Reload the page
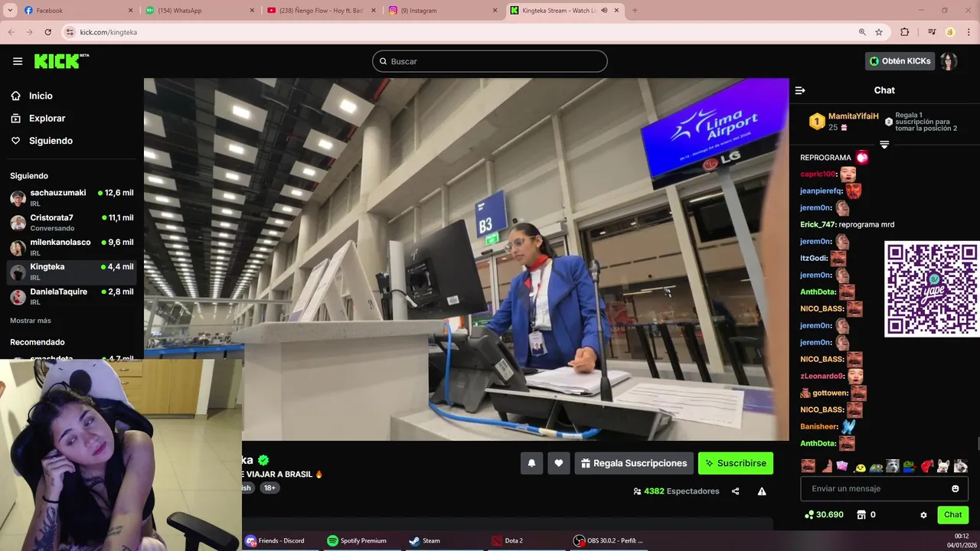This screenshot has width=980, height=551. [48, 32]
